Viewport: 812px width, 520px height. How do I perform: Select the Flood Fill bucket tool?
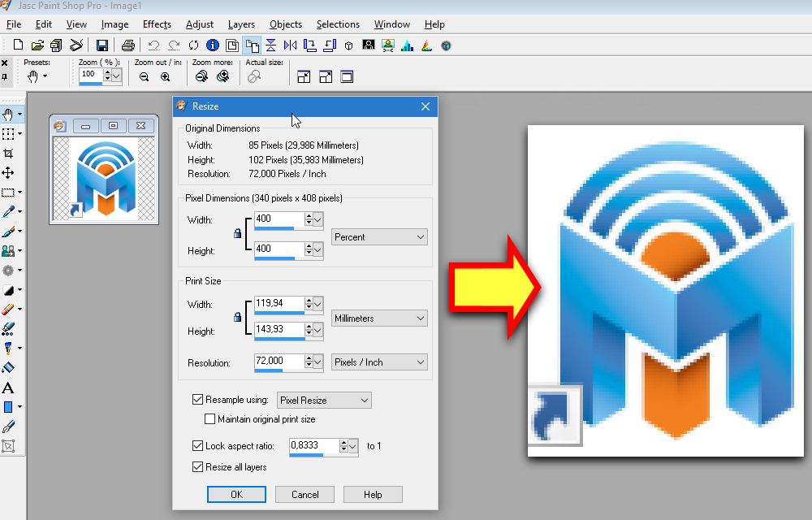(8, 368)
